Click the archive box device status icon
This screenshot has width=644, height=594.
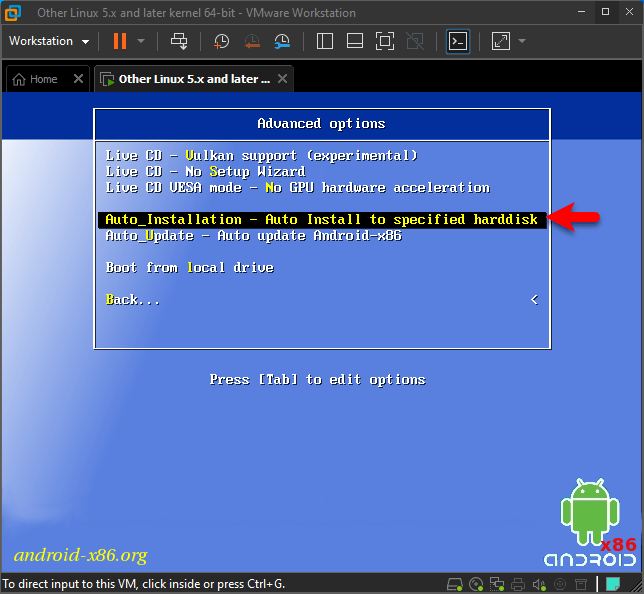coord(581,584)
